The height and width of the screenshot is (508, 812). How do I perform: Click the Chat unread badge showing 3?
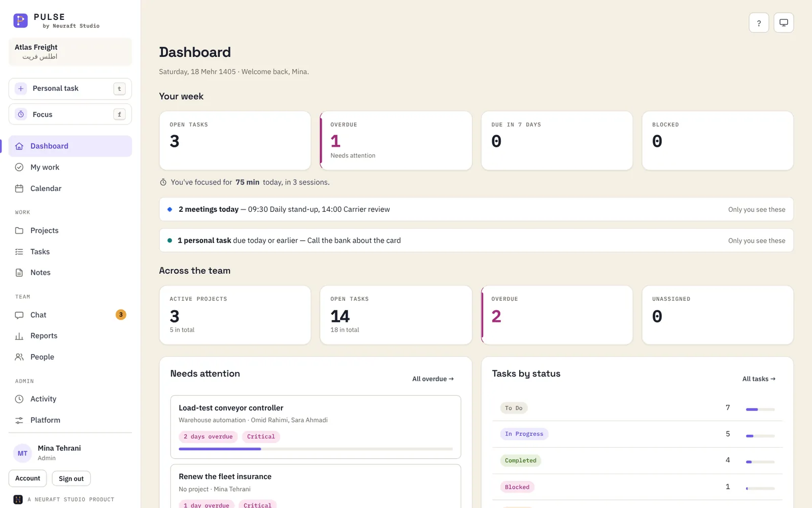click(121, 315)
